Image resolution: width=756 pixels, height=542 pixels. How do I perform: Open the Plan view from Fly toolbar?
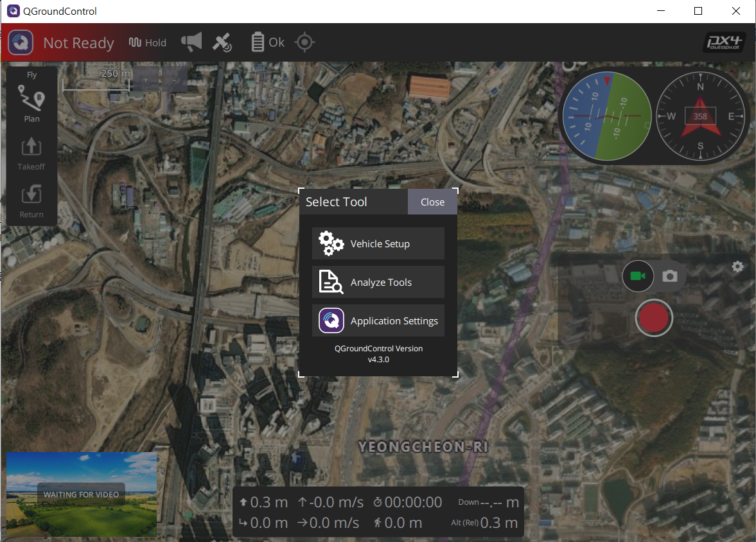31,106
